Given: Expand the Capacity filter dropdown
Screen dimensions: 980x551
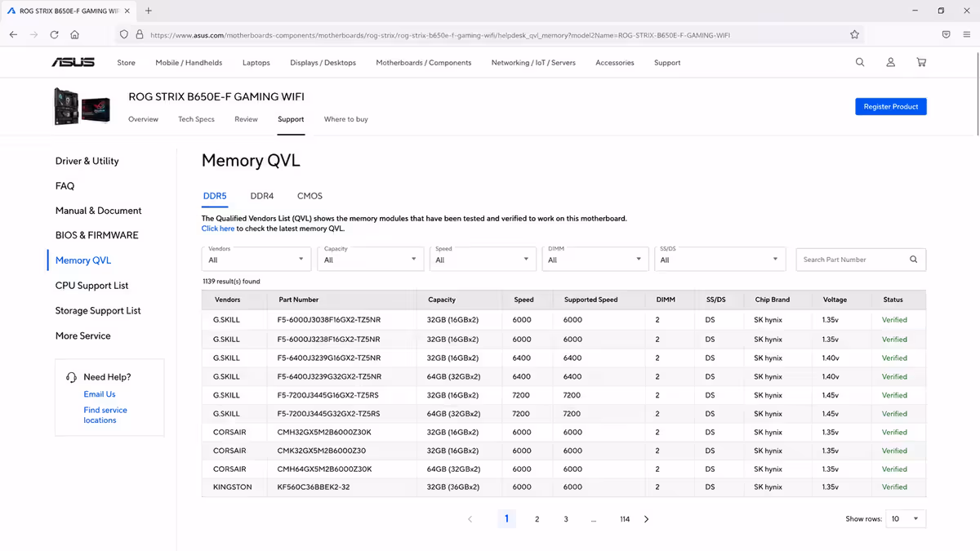Looking at the screenshot, I should tap(370, 259).
